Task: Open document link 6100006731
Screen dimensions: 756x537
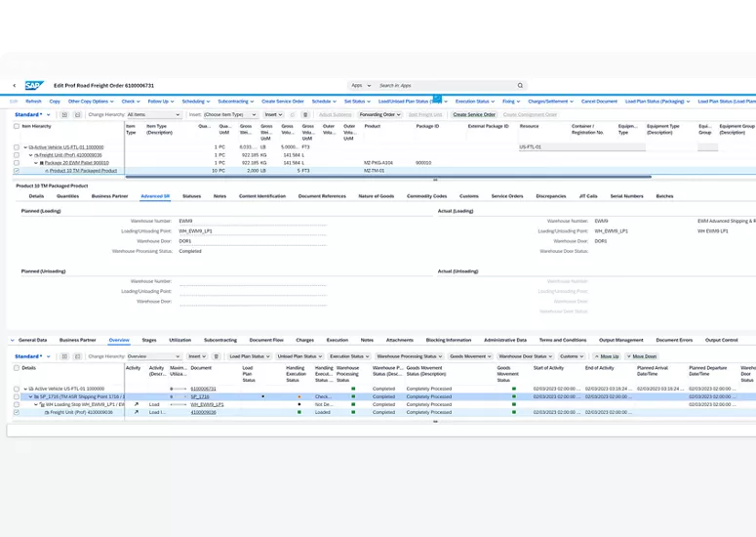Action: (203, 389)
